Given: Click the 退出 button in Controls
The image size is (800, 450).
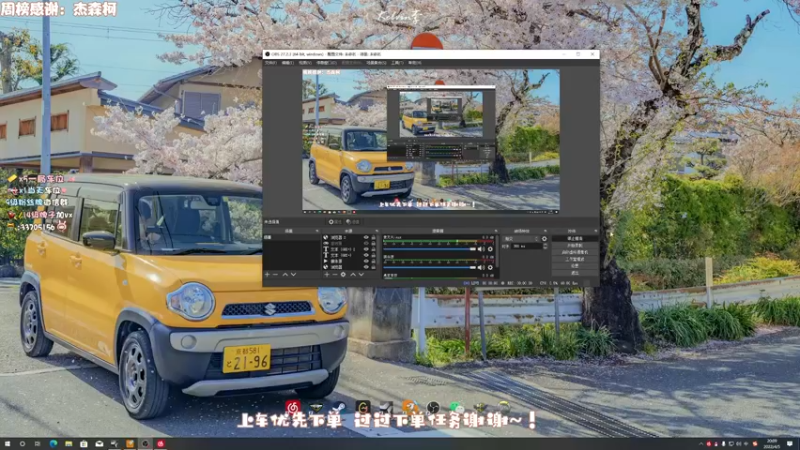Looking at the screenshot, I should click(575, 273).
